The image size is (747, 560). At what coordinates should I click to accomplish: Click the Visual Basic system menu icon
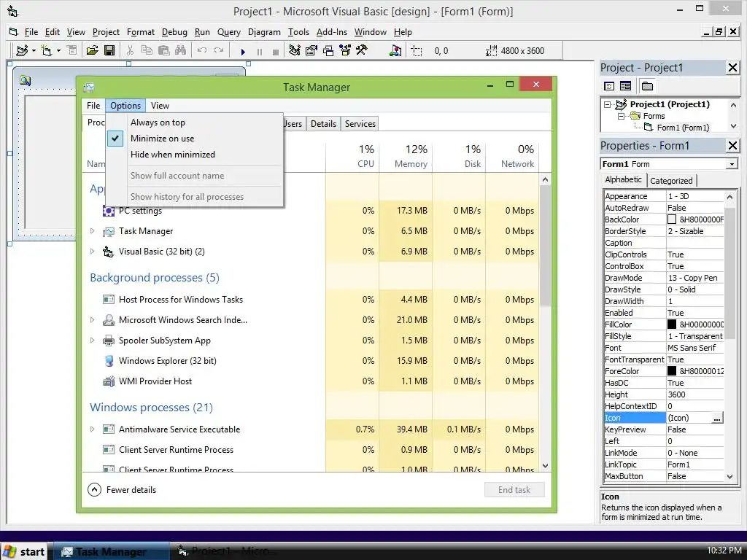pyautogui.click(x=12, y=11)
